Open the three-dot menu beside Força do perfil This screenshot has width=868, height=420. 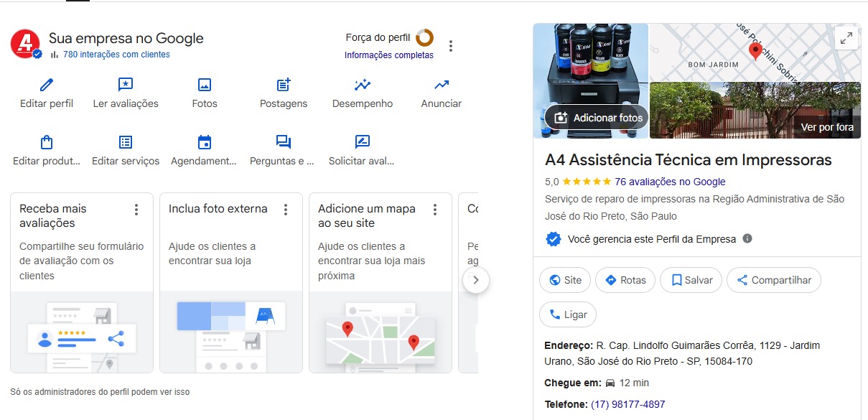(x=451, y=46)
